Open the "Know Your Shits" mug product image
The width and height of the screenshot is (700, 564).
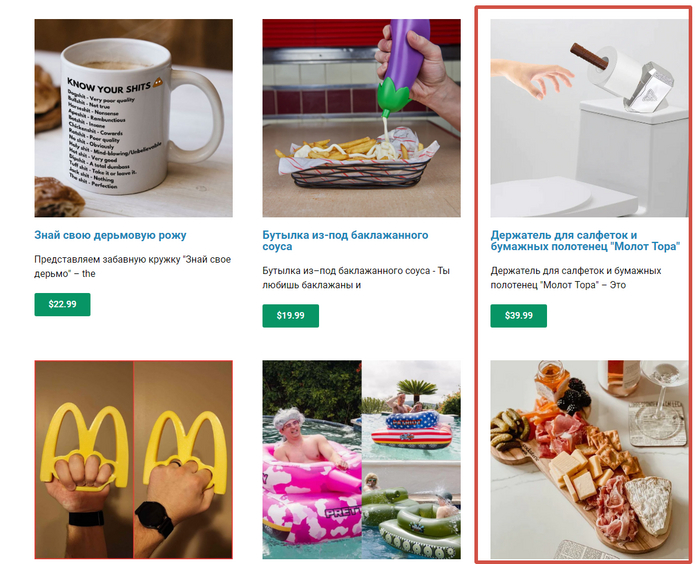tap(133, 118)
